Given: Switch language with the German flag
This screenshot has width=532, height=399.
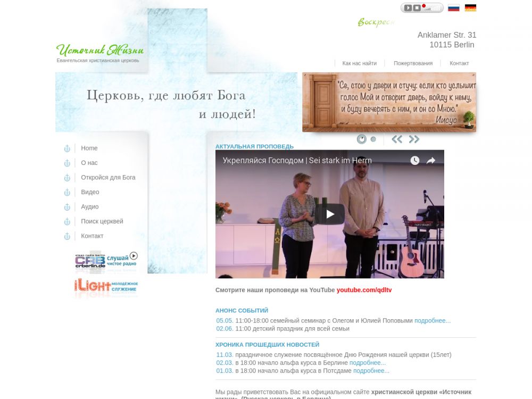Looking at the screenshot, I should [x=470, y=8].
